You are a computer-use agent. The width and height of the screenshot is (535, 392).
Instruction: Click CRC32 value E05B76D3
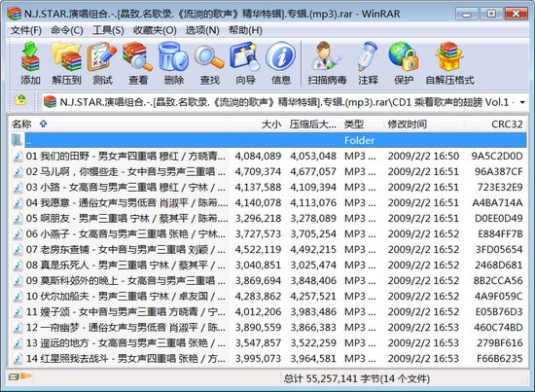click(499, 312)
